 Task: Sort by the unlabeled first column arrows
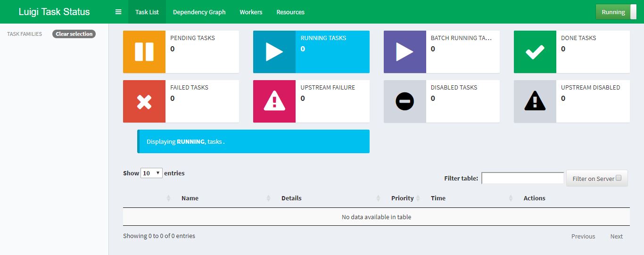pyautogui.click(x=168, y=198)
